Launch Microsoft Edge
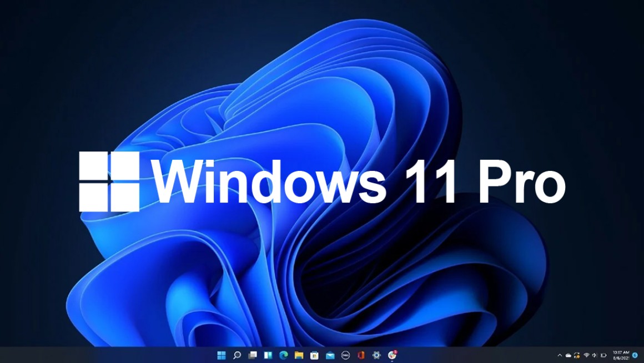This screenshot has height=363, width=644. pos(283,354)
